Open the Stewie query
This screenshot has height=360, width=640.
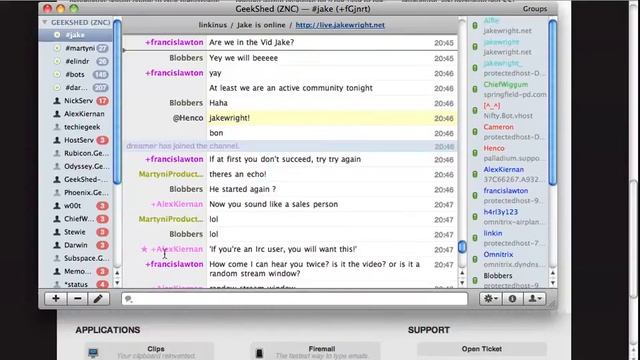[x=75, y=232]
